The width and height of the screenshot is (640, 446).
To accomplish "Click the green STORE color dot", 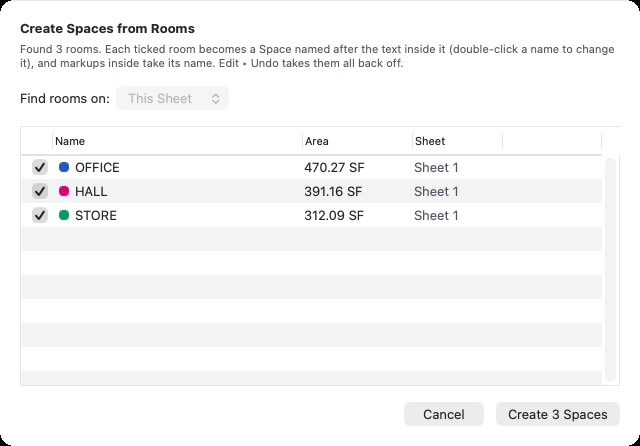I will pos(64,215).
